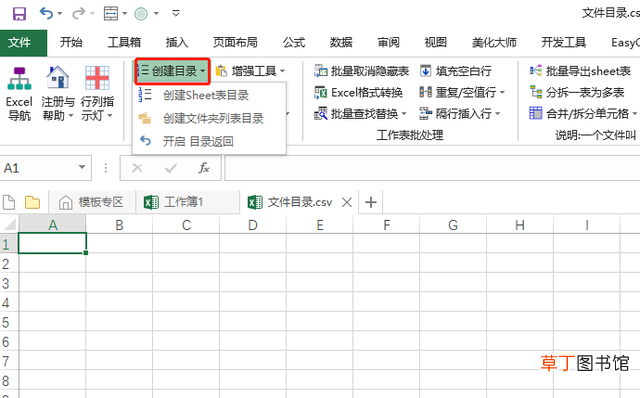
Task: Click the Excel导航 icon
Action: 19,78
